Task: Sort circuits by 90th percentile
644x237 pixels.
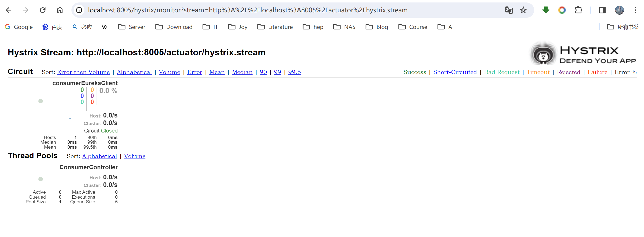Action: tap(263, 72)
